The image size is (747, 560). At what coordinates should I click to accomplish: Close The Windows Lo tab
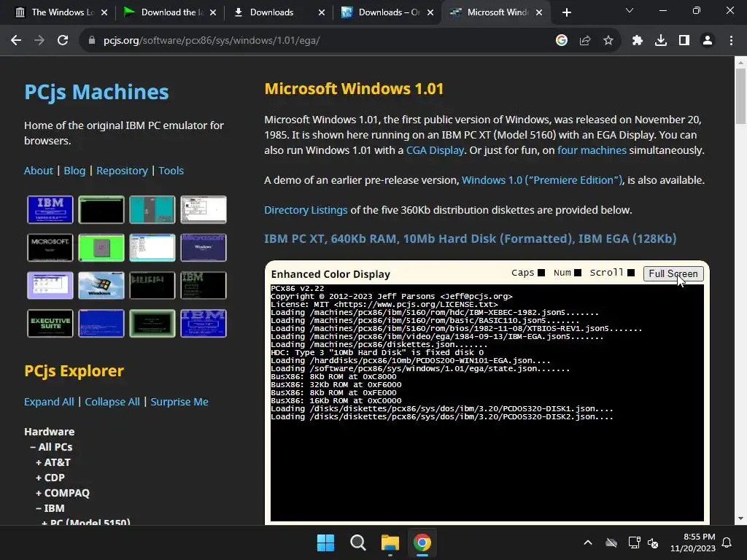point(104,12)
